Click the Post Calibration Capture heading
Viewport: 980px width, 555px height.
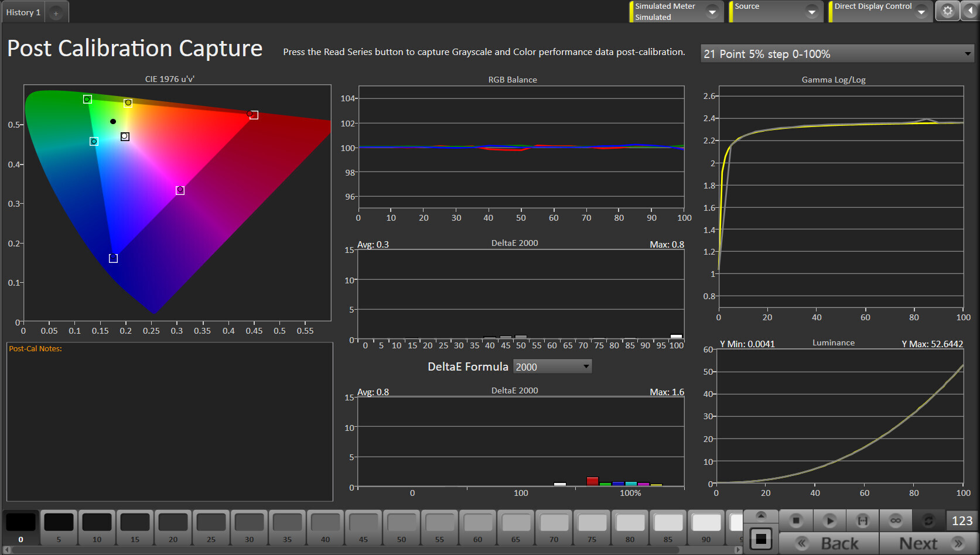coord(135,48)
